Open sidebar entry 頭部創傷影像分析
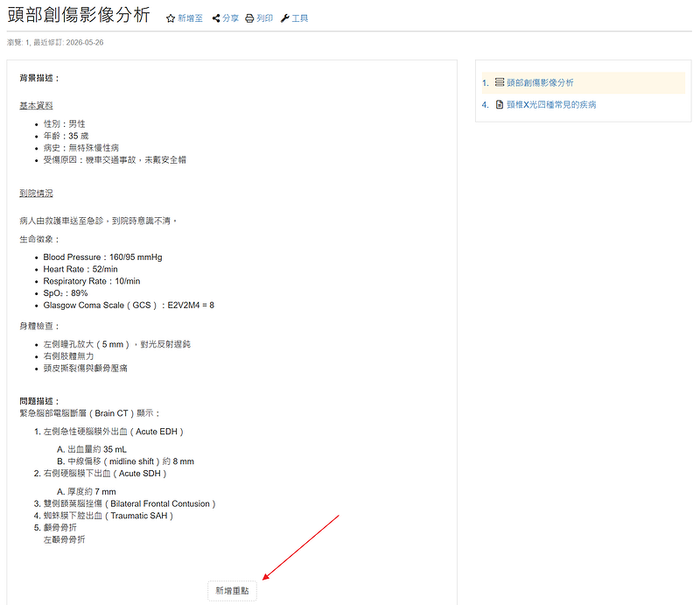Viewport: 700px width, 605px height. point(540,82)
